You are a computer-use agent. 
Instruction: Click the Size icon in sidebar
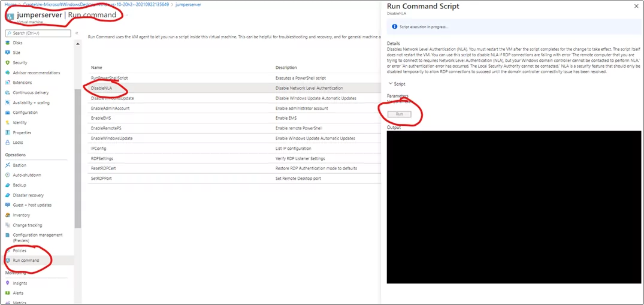point(7,53)
